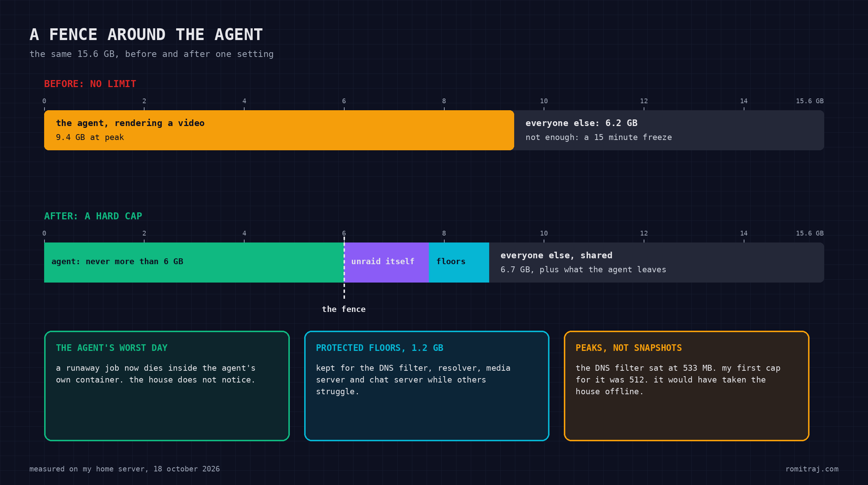868x485 pixels.
Task: Click 'measured on my home server, 18 october 2026'
Action: click(125, 469)
